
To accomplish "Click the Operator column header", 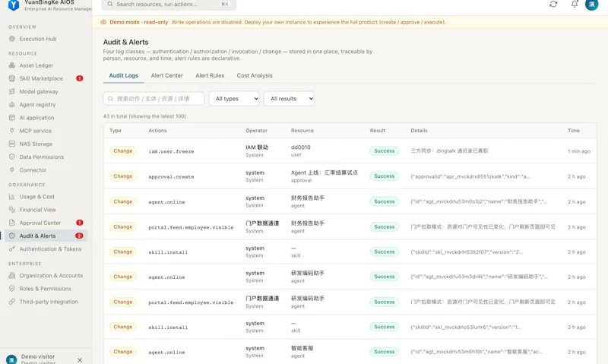I will [256, 131].
